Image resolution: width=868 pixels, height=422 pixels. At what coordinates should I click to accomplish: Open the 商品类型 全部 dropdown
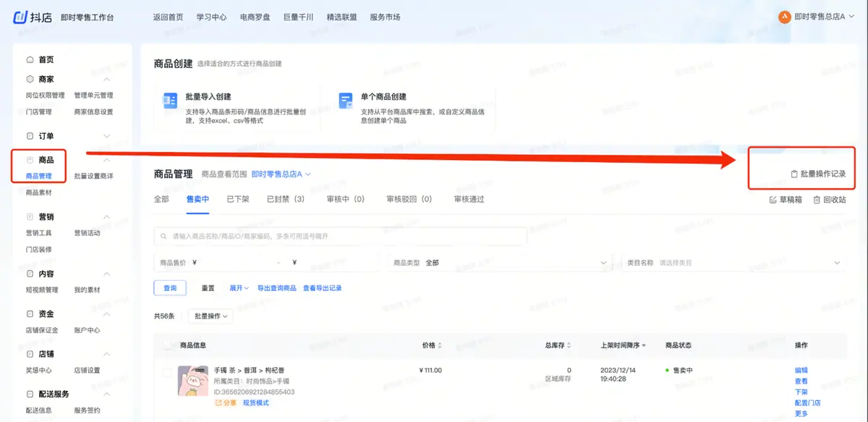(x=500, y=263)
